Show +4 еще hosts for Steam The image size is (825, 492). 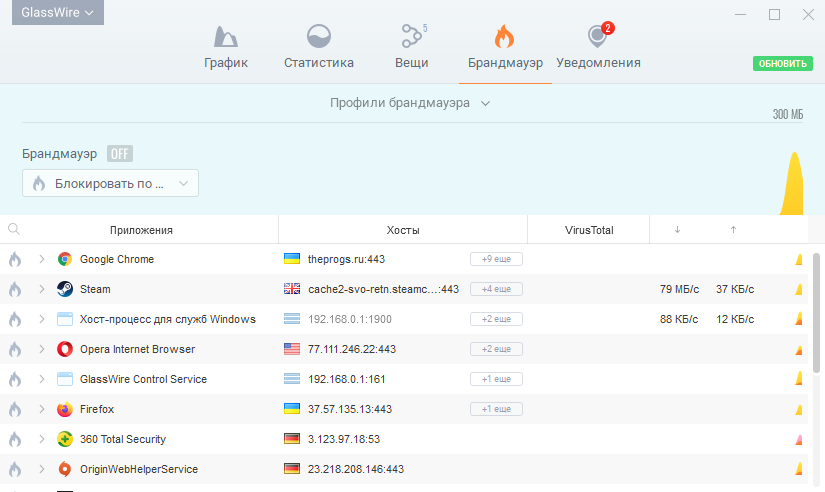[x=496, y=289]
